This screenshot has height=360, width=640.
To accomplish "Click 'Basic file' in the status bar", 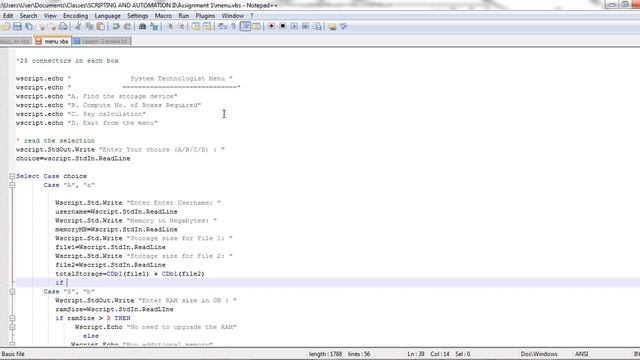I will click(x=13, y=354).
